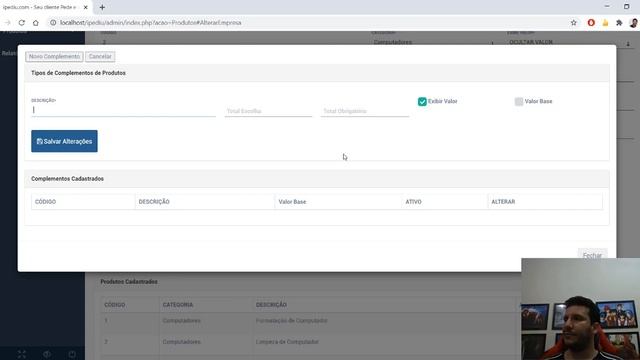Open the yellow extension icon in toolbar
Screen dimensions: 640x360
(x=605, y=23)
